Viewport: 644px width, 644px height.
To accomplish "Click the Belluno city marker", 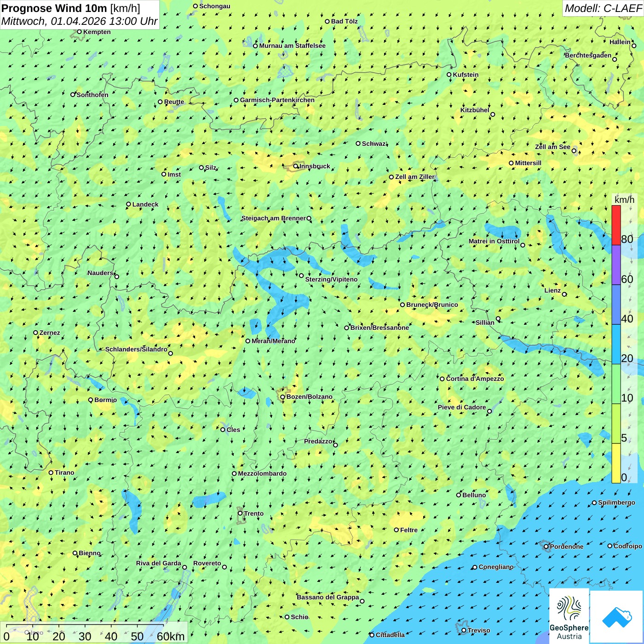I will 458,495.
